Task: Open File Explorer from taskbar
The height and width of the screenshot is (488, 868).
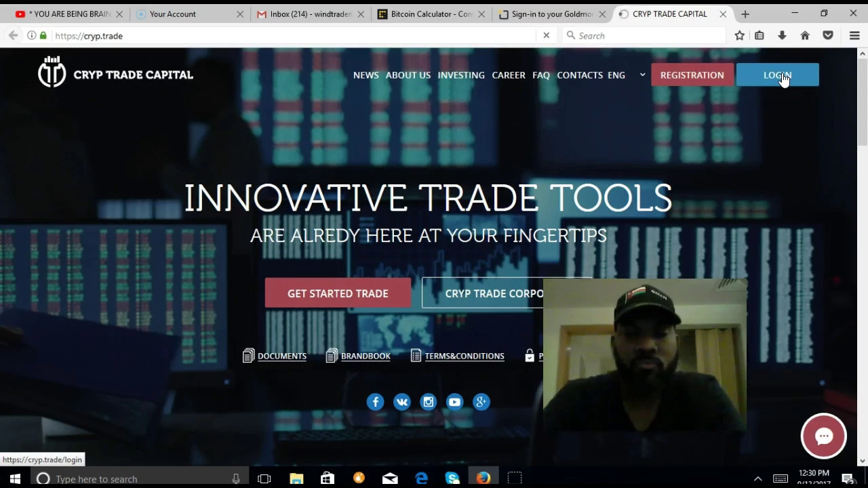Action: (296, 479)
